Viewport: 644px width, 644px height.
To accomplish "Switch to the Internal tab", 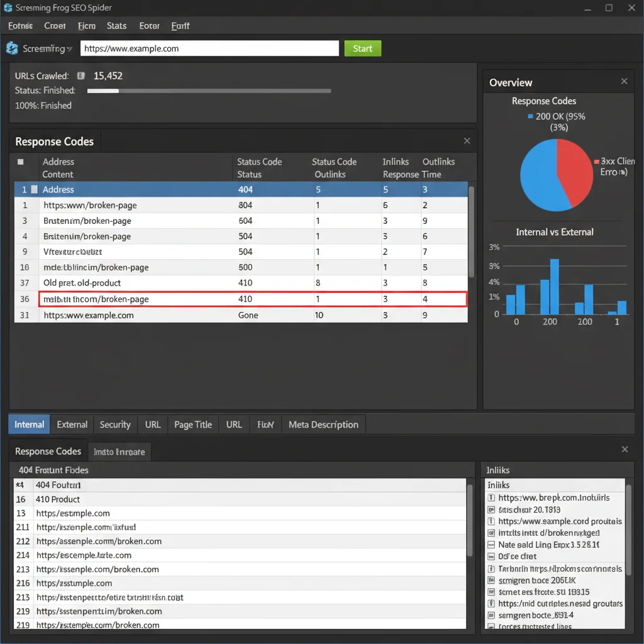I will point(29,425).
